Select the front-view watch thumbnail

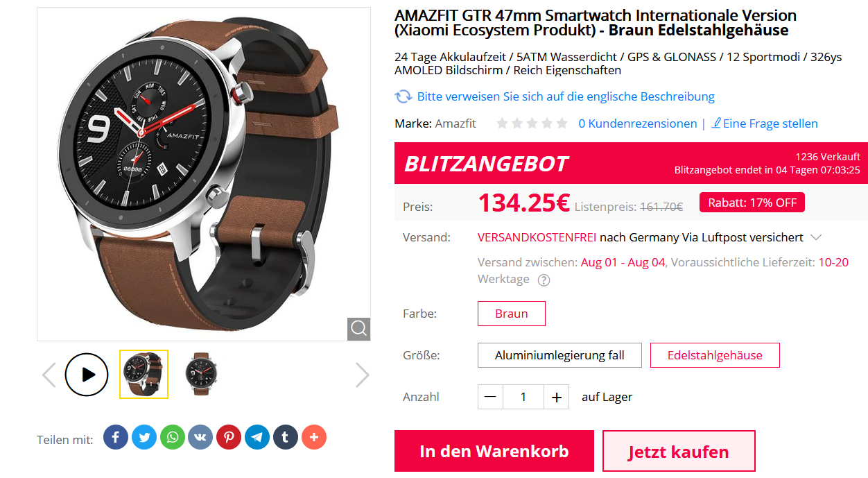click(201, 374)
